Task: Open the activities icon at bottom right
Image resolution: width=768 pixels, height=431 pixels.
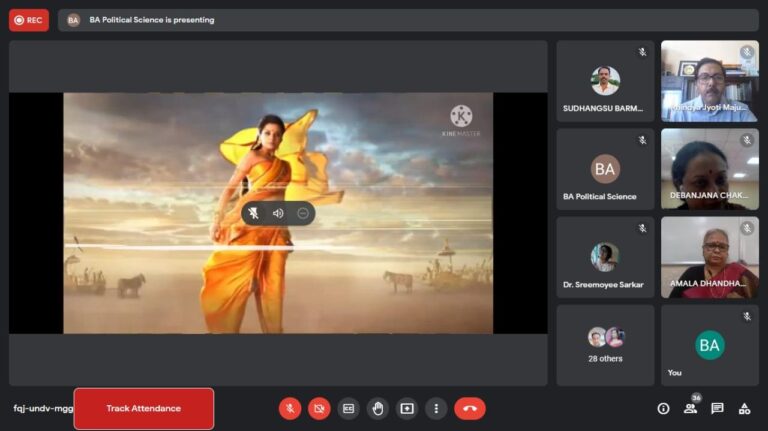Action: coord(744,408)
